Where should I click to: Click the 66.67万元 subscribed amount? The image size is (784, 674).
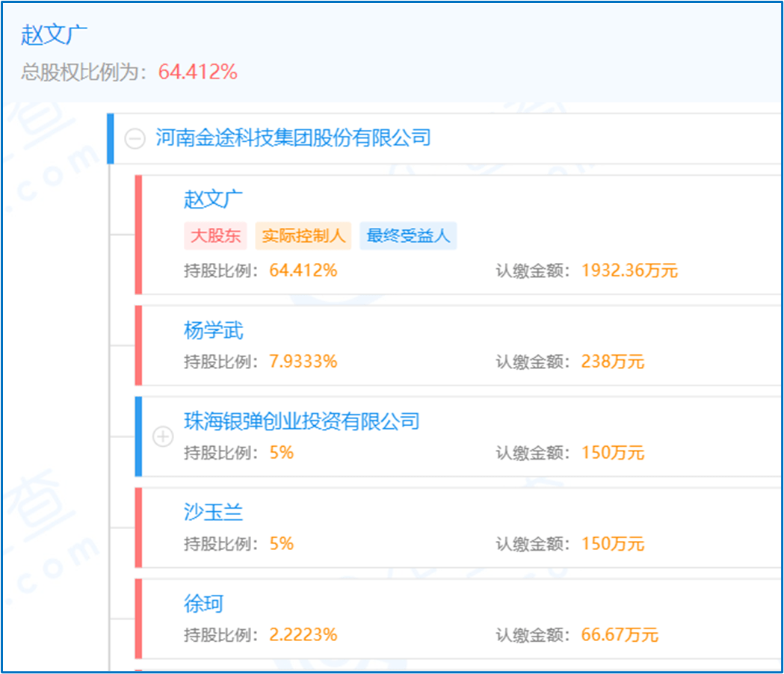[x=620, y=635]
